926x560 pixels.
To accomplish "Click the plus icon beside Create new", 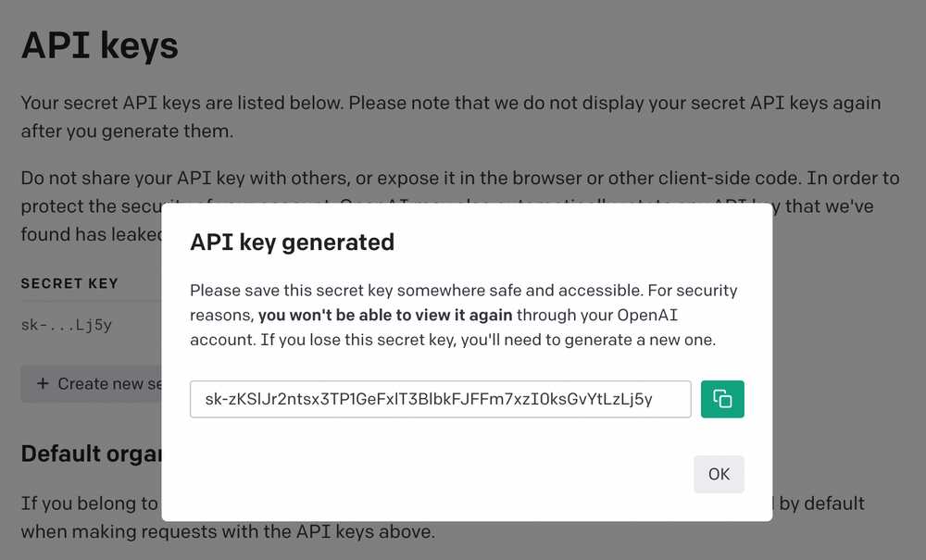I will tap(43, 383).
